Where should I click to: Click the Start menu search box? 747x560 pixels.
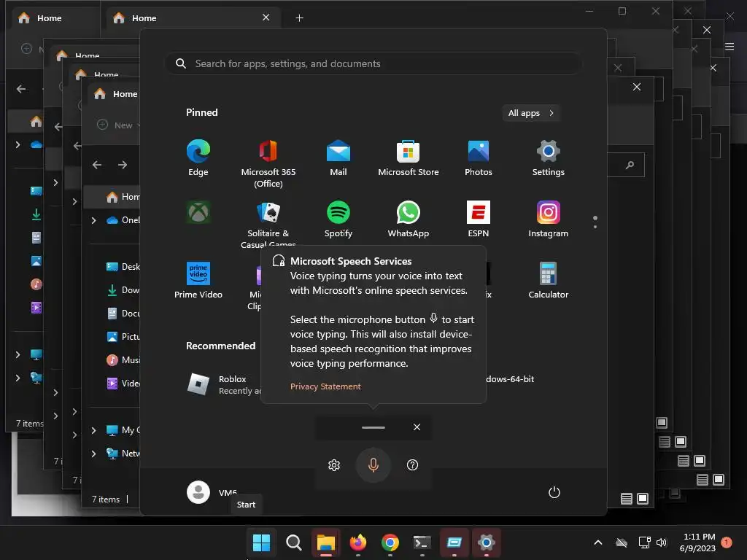point(373,63)
